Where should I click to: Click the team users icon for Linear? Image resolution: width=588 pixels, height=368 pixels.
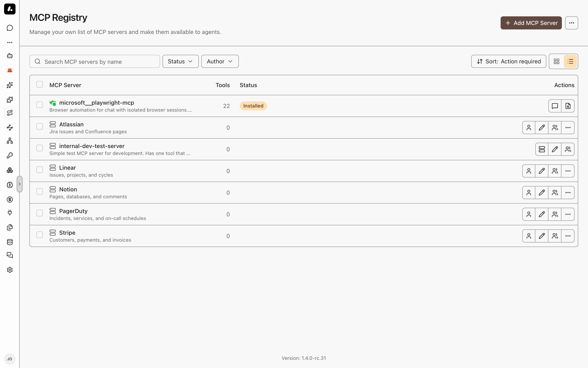click(x=555, y=171)
